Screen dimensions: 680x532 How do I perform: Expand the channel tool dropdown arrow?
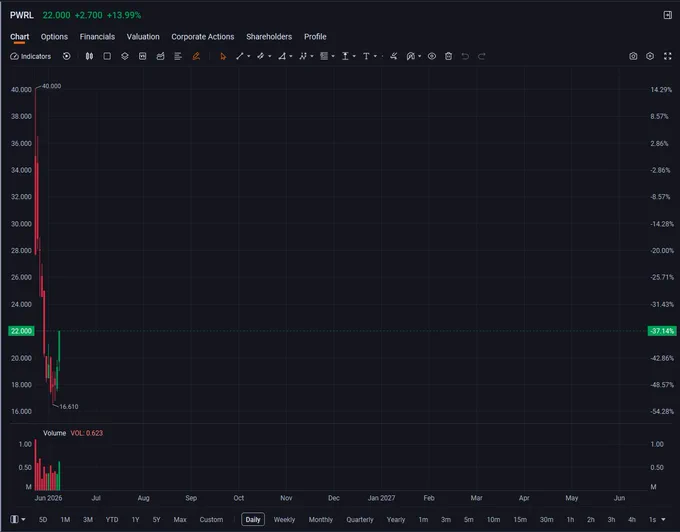point(270,56)
